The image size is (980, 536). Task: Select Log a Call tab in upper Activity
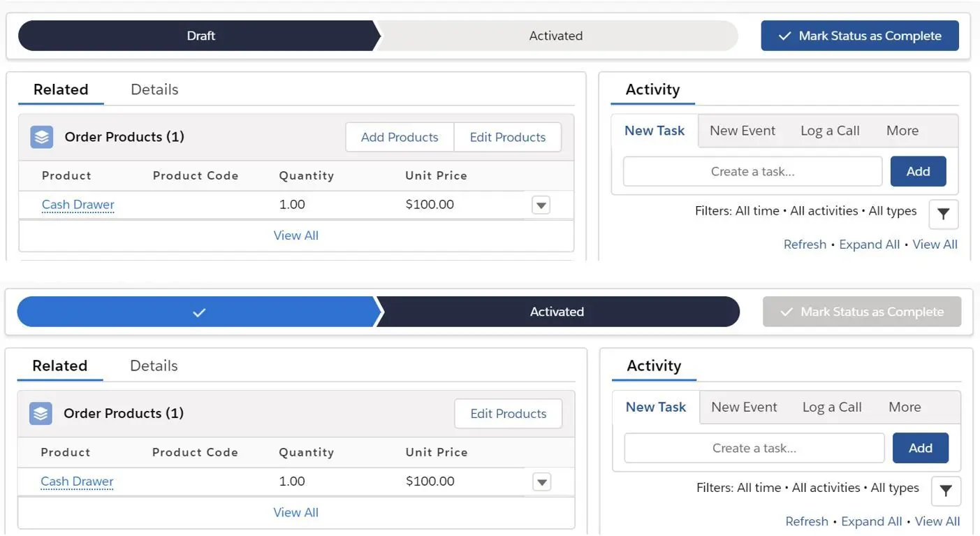tap(830, 131)
